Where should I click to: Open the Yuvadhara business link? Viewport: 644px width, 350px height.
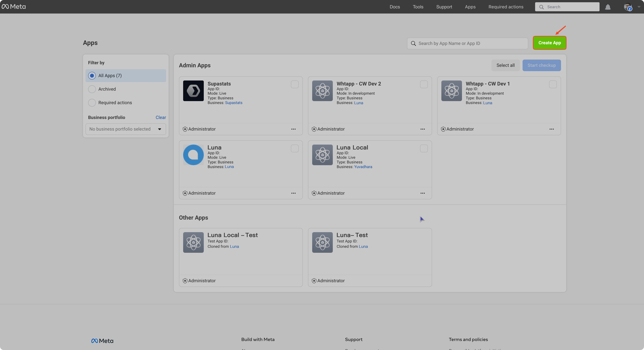pyautogui.click(x=363, y=167)
